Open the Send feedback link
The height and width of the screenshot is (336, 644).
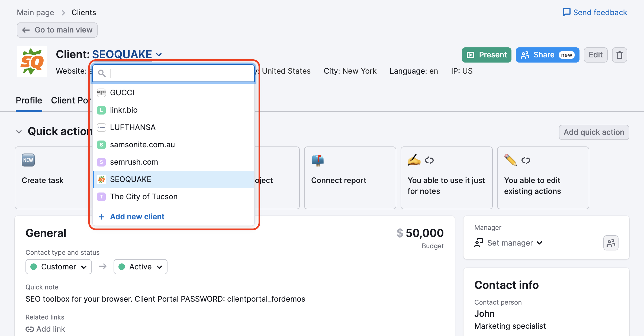click(595, 12)
